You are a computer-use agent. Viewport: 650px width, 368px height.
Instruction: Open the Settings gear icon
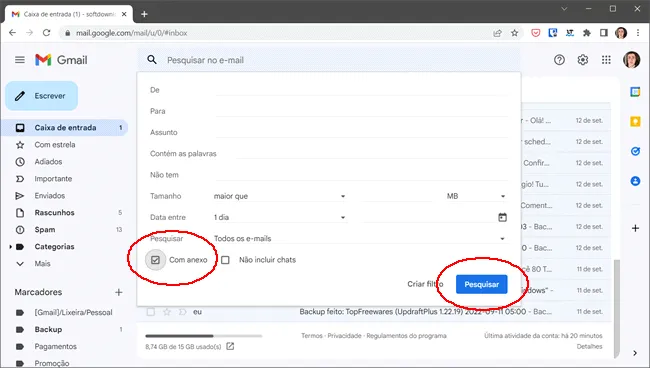tap(583, 60)
